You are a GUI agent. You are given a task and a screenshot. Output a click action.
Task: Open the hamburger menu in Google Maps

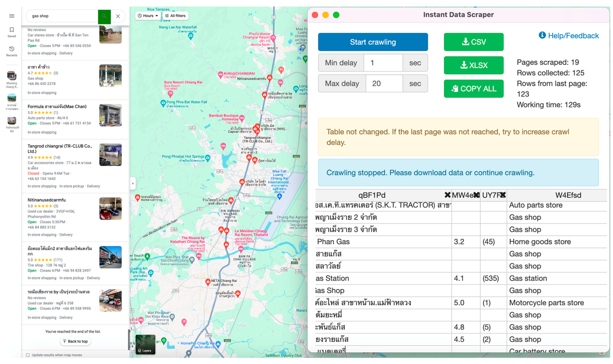[11, 16]
